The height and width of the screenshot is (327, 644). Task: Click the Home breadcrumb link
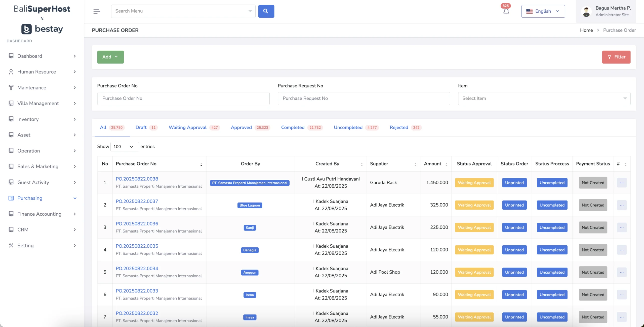586,30
